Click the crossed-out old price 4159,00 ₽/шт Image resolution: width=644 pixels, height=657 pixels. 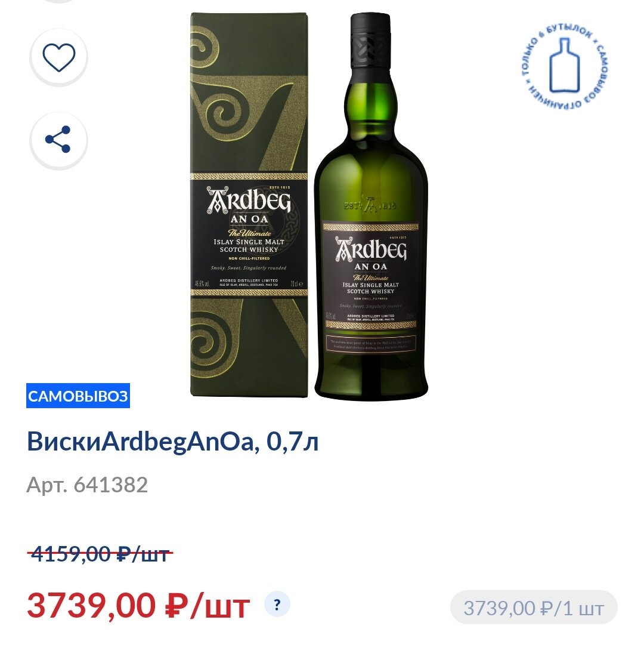point(100,554)
